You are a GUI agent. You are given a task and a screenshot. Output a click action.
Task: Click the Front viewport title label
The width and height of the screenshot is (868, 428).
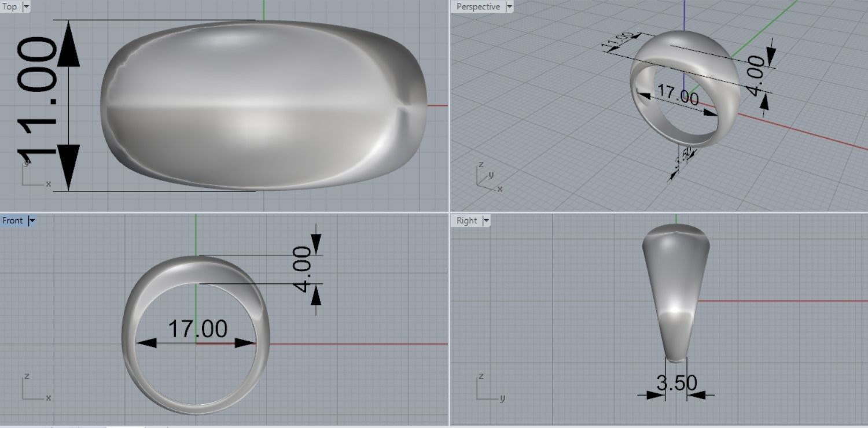13,220
